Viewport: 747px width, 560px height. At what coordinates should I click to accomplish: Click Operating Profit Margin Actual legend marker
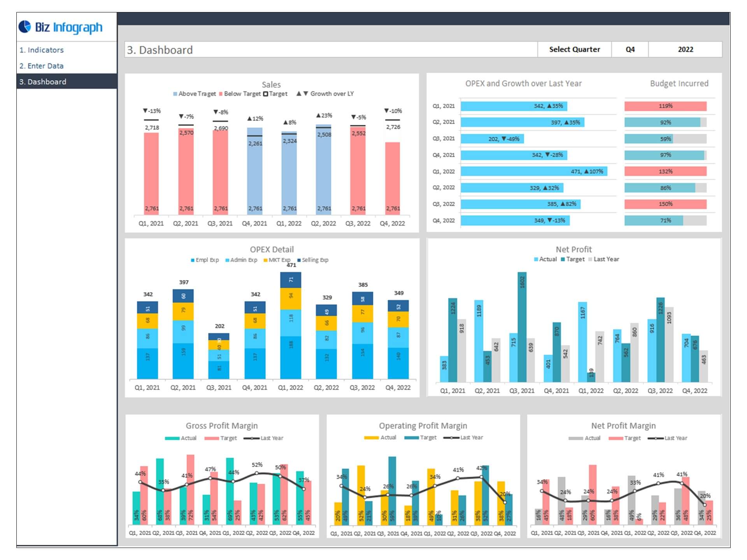371,437
